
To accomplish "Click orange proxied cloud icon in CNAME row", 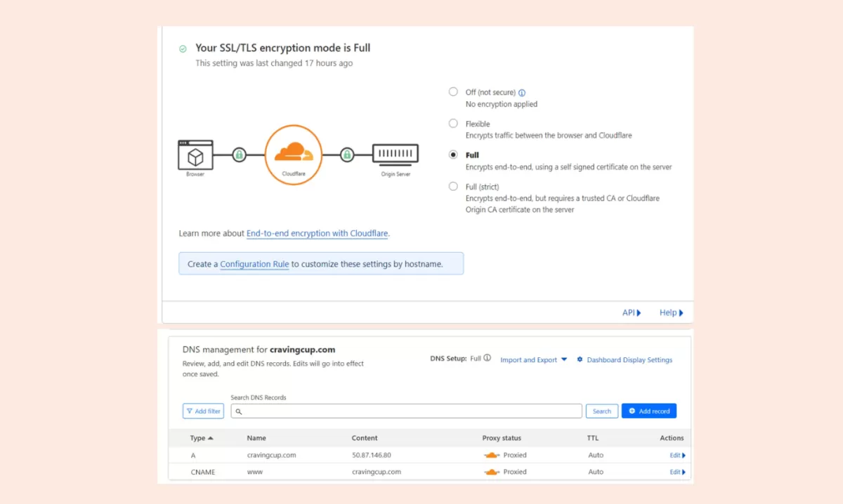I will pyautogui.click(x=492, y=472).
